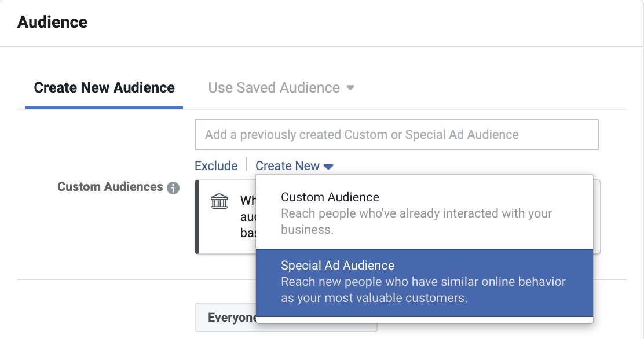The height and width of the screenshot is (339, 644).
Task: Focus the previously created audience search field
Action: click(x=396, y=135)
